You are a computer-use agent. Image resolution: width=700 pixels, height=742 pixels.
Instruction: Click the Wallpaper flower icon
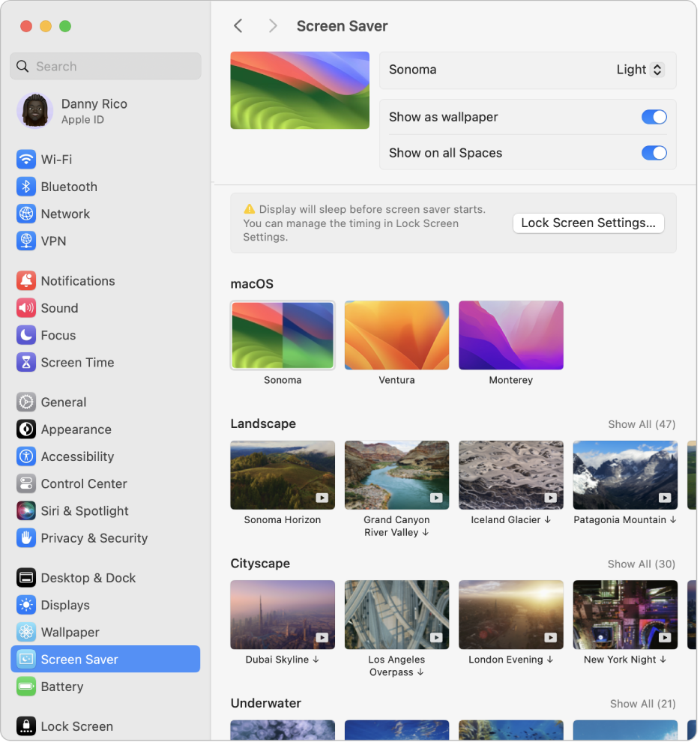tap(26, 633)
